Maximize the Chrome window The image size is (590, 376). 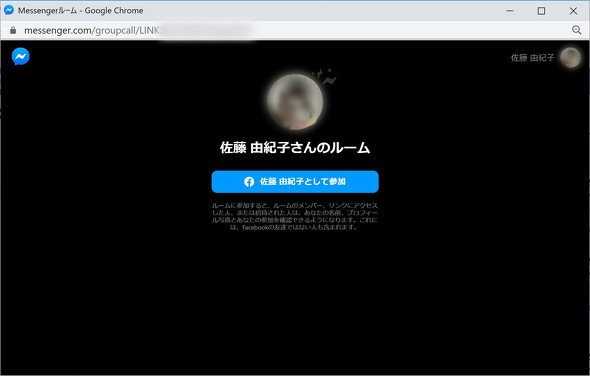pos(541,11)
